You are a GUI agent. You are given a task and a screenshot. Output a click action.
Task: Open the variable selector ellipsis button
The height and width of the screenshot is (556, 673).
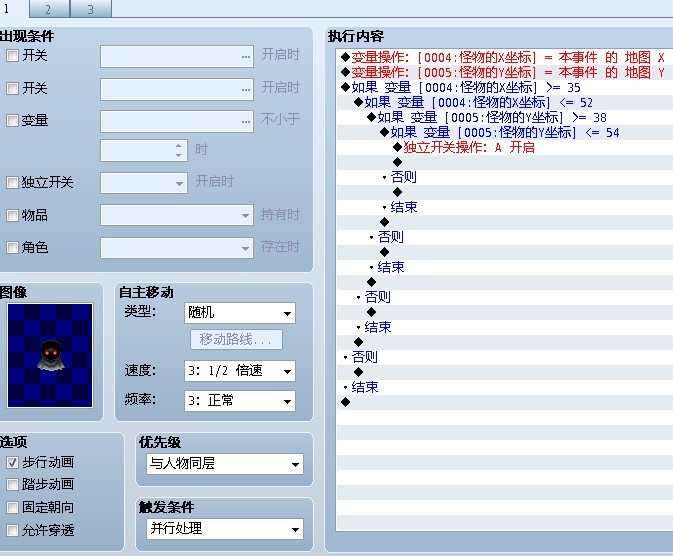point(246,122)
